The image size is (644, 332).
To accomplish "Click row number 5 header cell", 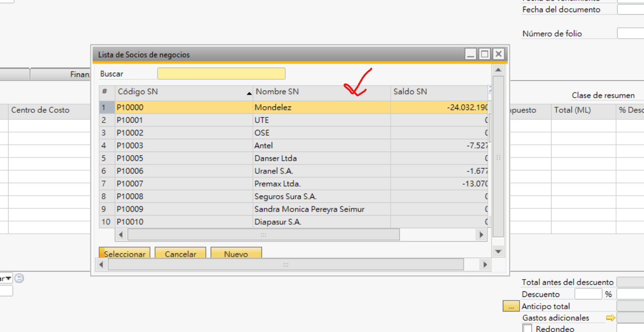I will pyautogui.click(x=107, y=158).
